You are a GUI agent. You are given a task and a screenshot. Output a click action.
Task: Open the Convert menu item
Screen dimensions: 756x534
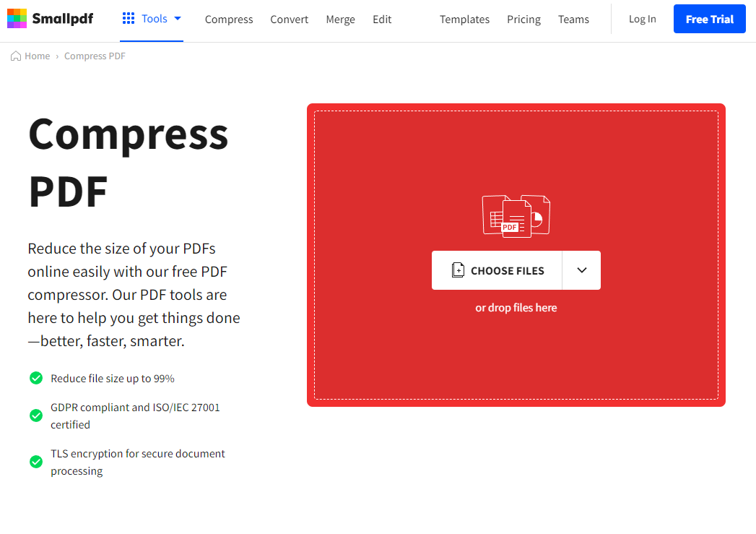click(x=290, y=20)
